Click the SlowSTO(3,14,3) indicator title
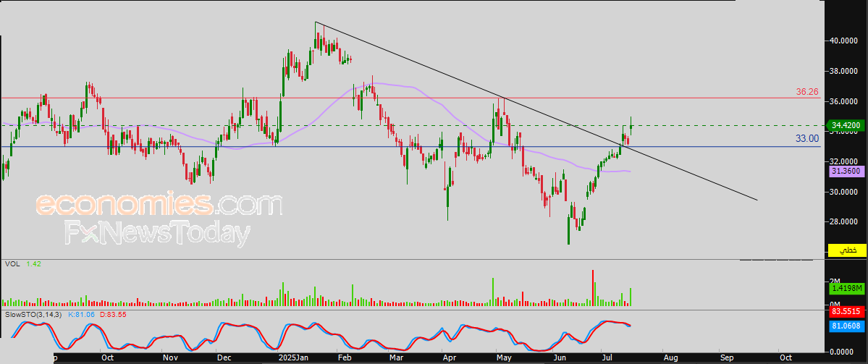 [32, 314]
